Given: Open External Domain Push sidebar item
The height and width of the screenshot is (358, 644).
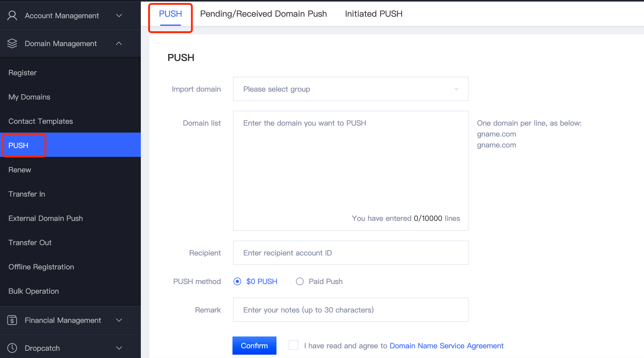Looking at the screenshot, I should click(x=46, y=218).
